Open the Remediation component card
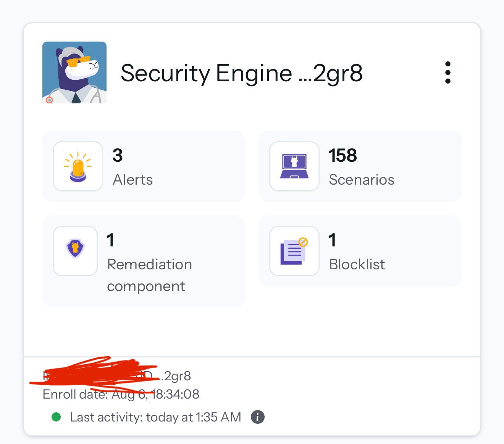504x444 pixels. point(144,261)
